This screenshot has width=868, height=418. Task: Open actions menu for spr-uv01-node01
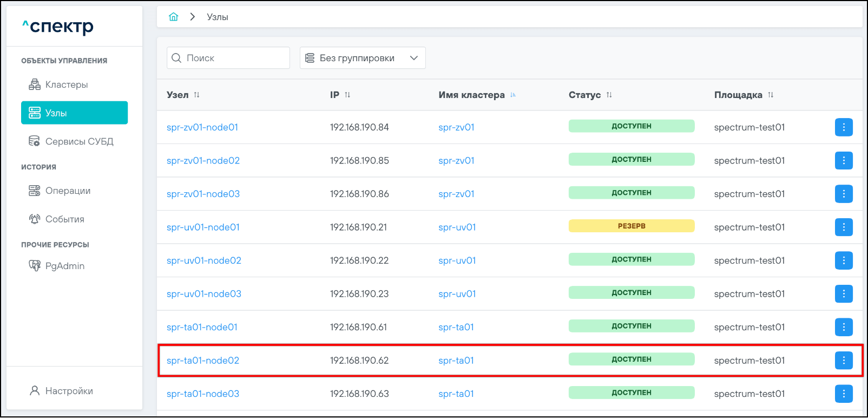(843, 227)
